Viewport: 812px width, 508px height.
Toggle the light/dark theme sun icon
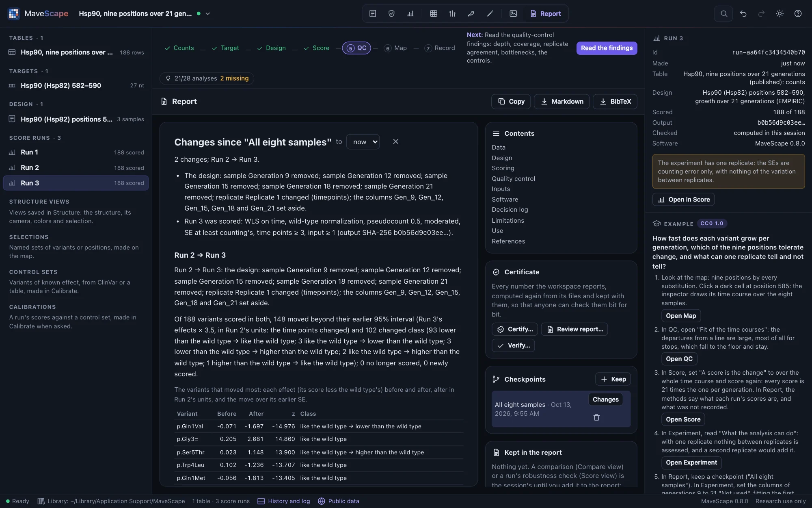(x=780, y=13)
